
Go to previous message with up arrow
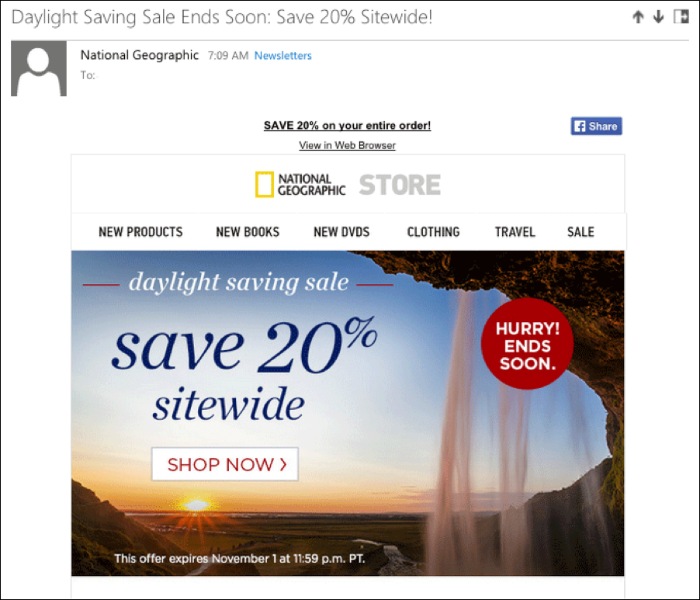pyautogui.click(x=638, y=17)
